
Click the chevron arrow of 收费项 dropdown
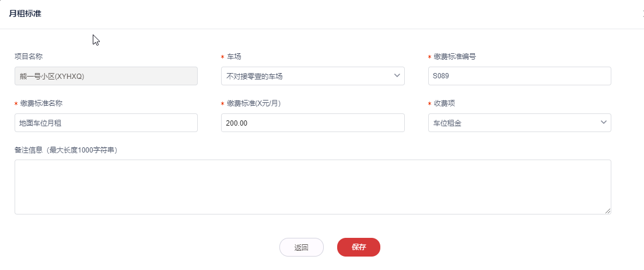pyautogui.click(x=603, y=122)
